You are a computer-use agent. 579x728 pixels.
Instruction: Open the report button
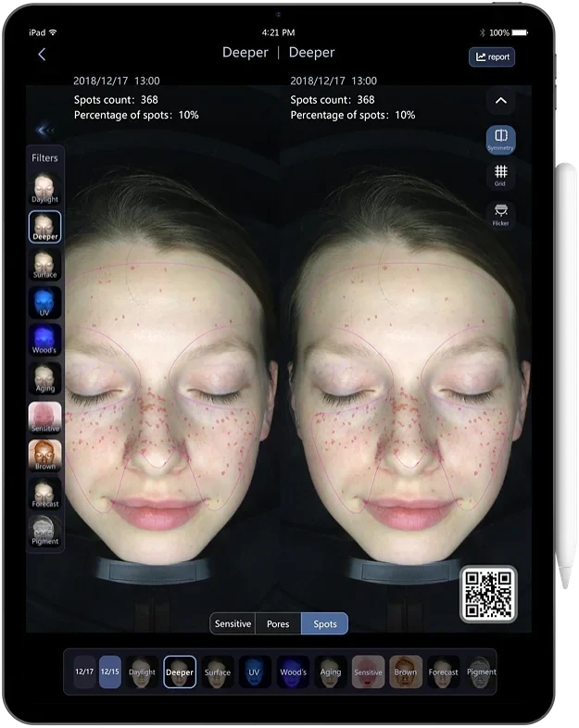click(x=492, y=56)
